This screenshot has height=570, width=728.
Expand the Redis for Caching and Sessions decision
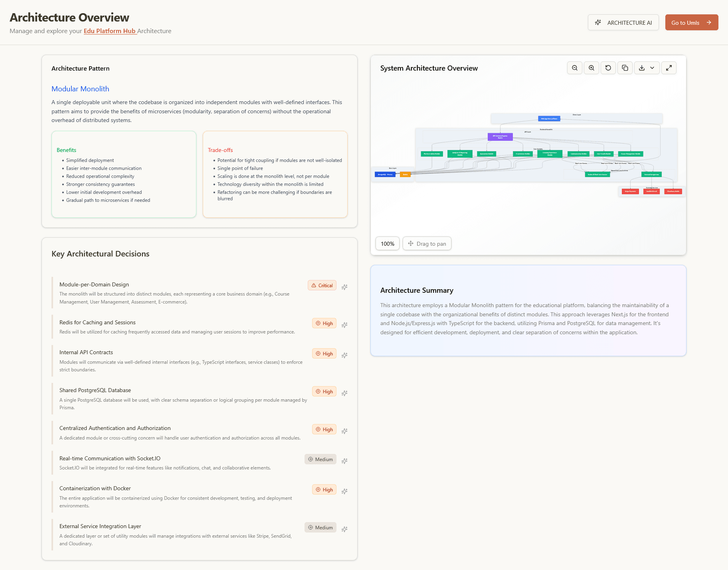point(97,322)
